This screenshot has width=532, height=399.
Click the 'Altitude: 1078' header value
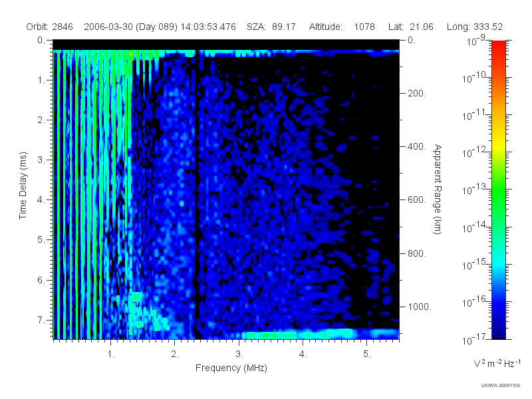tap(342, 27)
